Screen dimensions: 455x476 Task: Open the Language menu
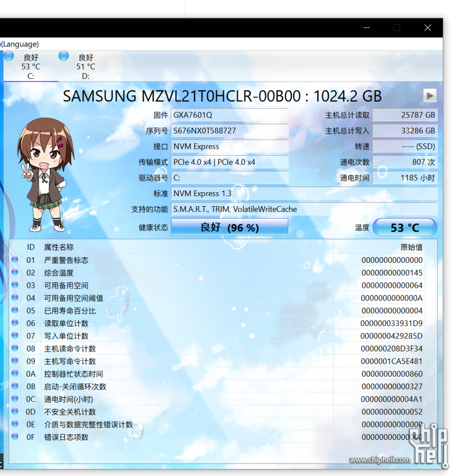19,44
